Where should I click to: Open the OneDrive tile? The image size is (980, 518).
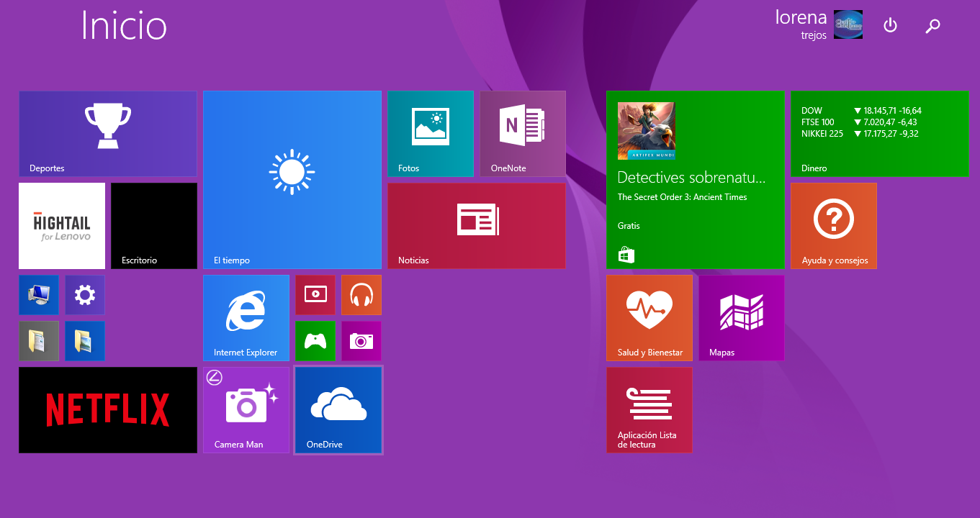pyautogui.click(x=338, y=410)
